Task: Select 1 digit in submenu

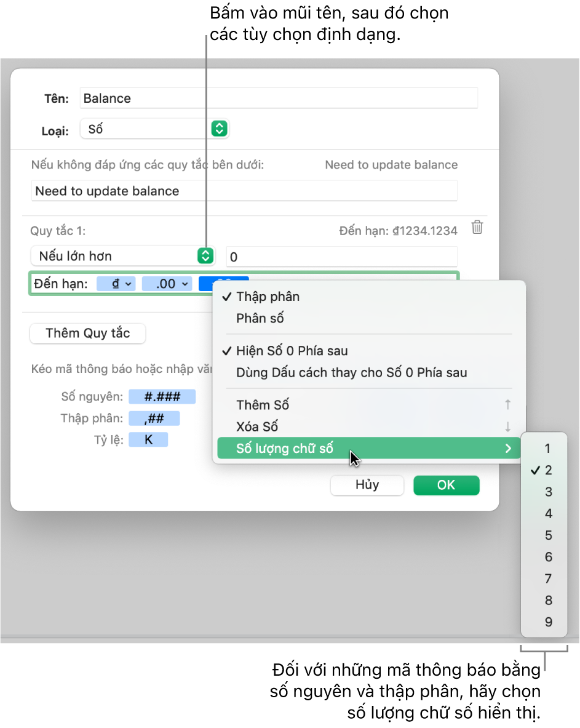Action: click(544, 449)
